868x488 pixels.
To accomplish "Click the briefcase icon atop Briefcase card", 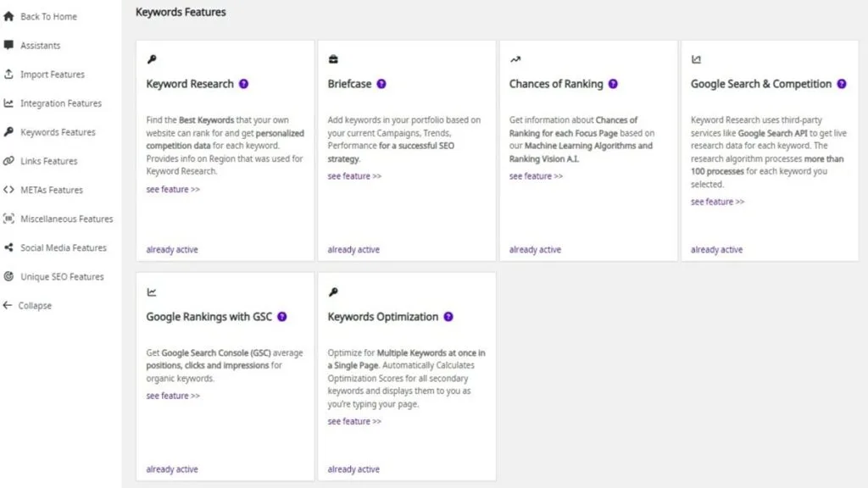I will click(332, 59).
